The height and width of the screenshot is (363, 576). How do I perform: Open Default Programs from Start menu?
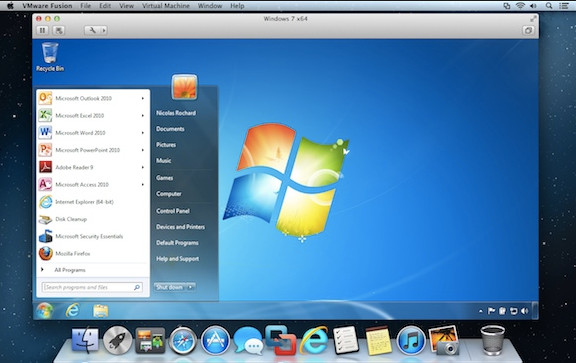pyautogui.click(x=177, y=243)
